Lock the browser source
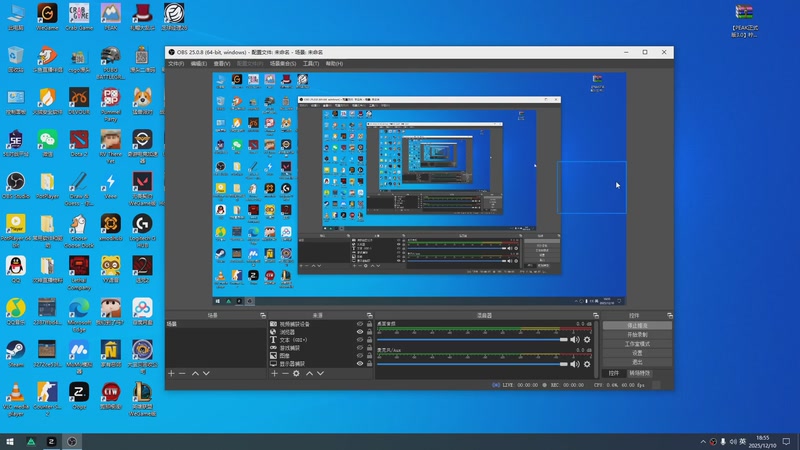The width and height of the screenshot is (800, 450). click(369, 332)
